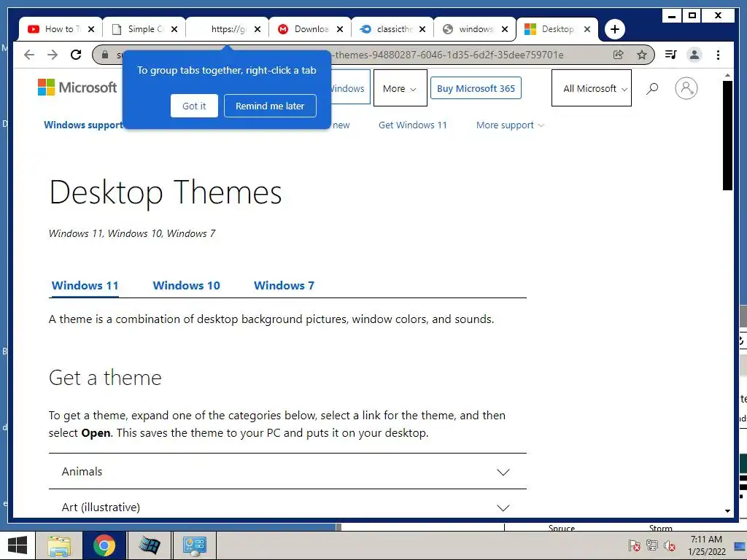Close the https://g tab

258,29
